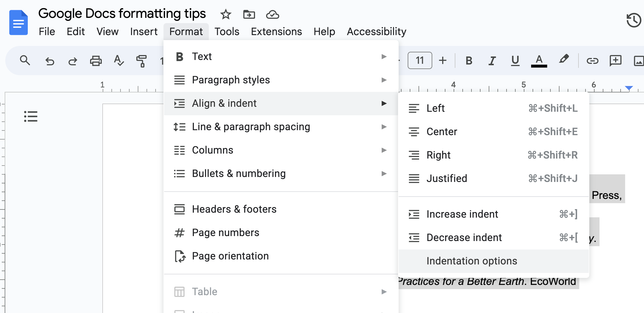Click the font size input field
Image resolution: width=644 pixels, height=313 pixels.
point(420,61)
